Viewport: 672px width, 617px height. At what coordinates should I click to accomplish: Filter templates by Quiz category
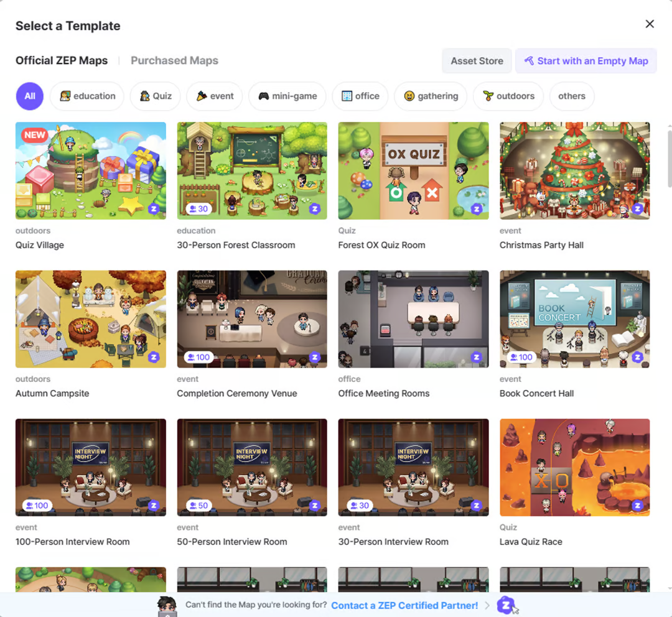[x=155, y=96]
